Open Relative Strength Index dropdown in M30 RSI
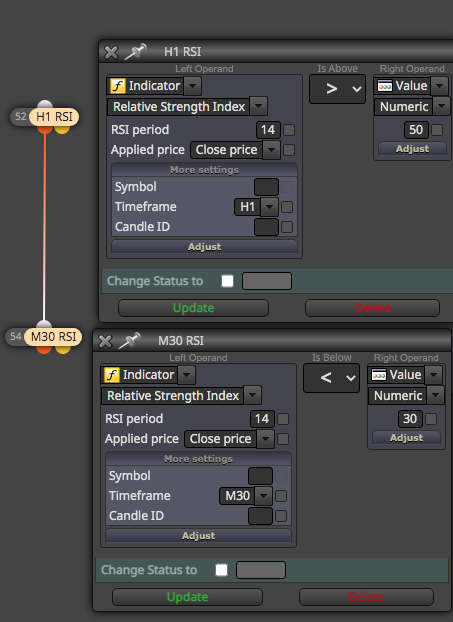Viewport: 453px width, 622px height. [x=252, y=396]
